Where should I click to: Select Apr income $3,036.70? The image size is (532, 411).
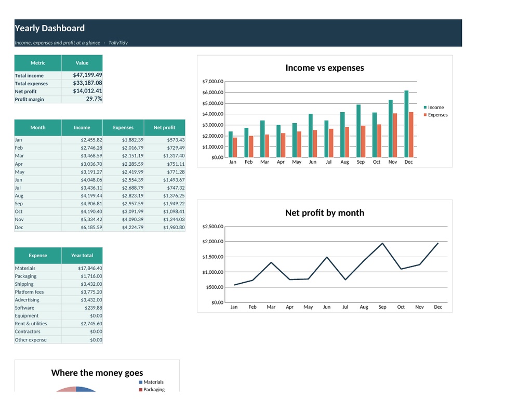coord(82,164)
